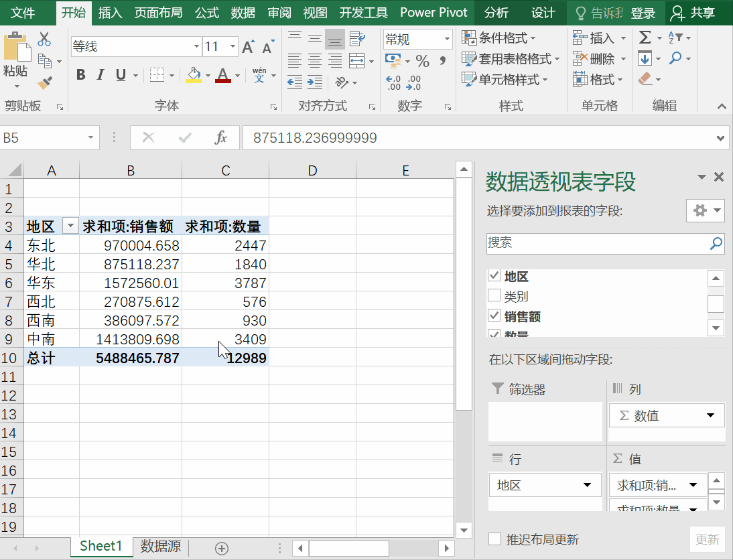Open 条件格式 conditional formatting
Image resolution: width=733 pixels, height=560 pixels.
(498, 38)
